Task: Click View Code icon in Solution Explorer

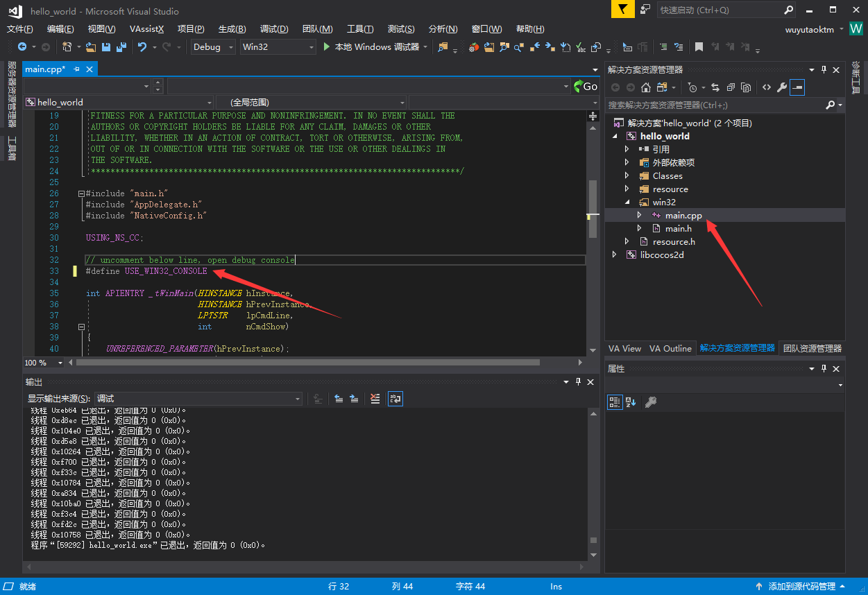Action: point(766,87)
